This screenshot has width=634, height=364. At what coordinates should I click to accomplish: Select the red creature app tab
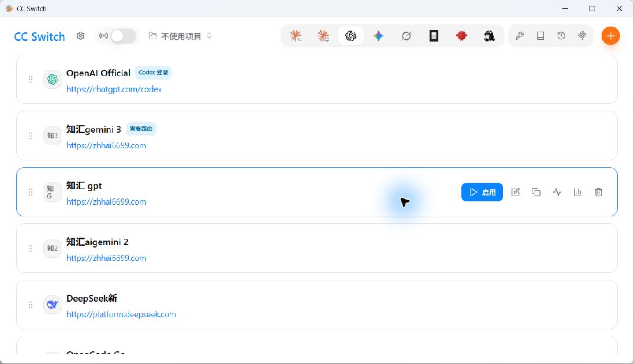tap(461, 36)
